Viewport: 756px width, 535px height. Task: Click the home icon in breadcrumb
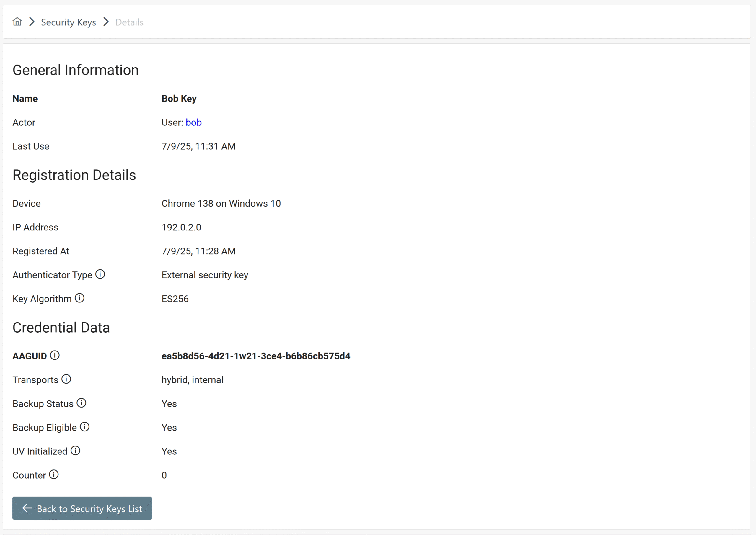[17, 22]
